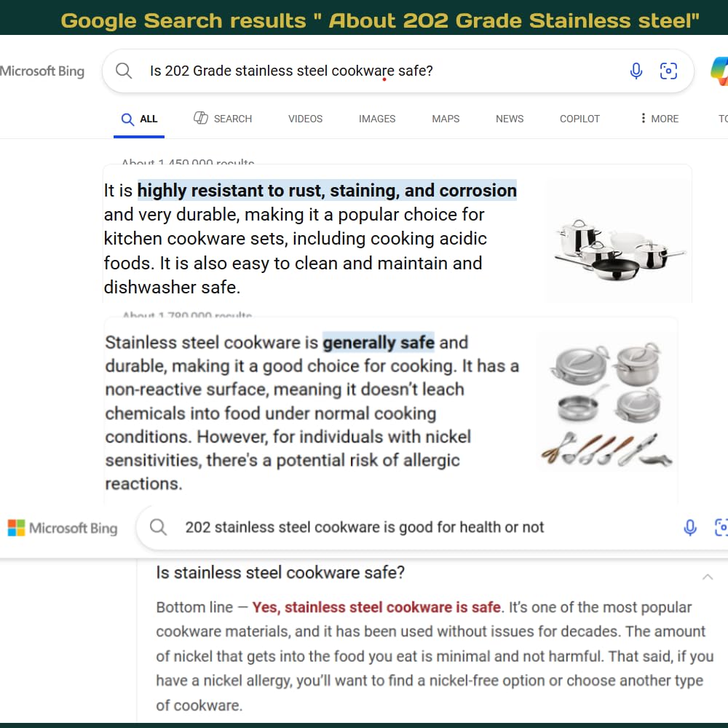Image resolution: width=728 pixels, height=728 pixels.
Task: Click the cookware and utensils thumbnail
Action: 606,404
